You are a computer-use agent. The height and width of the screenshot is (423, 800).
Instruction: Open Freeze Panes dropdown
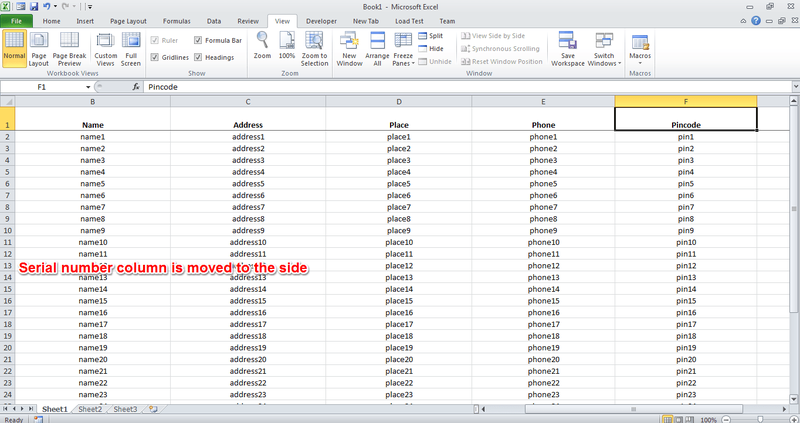[403, 48]
